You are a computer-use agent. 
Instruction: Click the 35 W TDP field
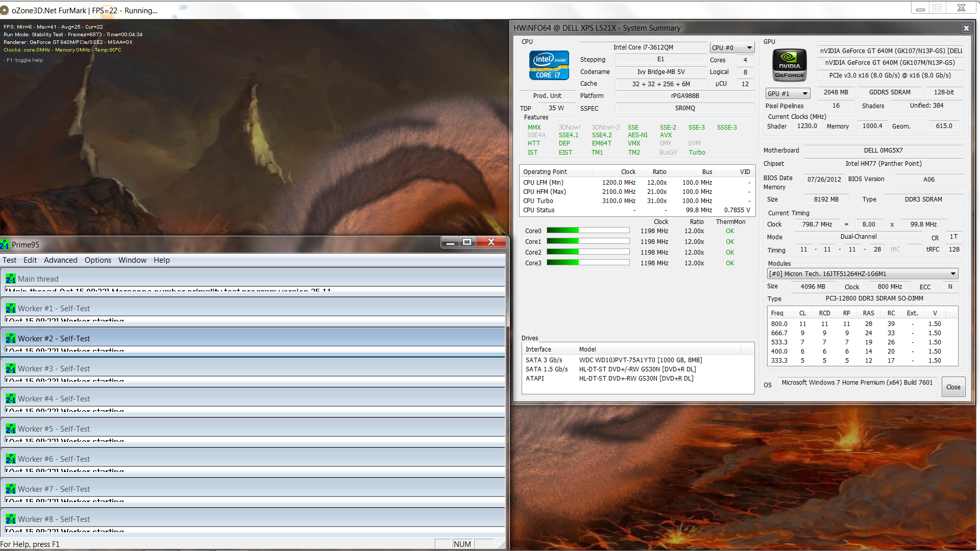coord(556,108)
